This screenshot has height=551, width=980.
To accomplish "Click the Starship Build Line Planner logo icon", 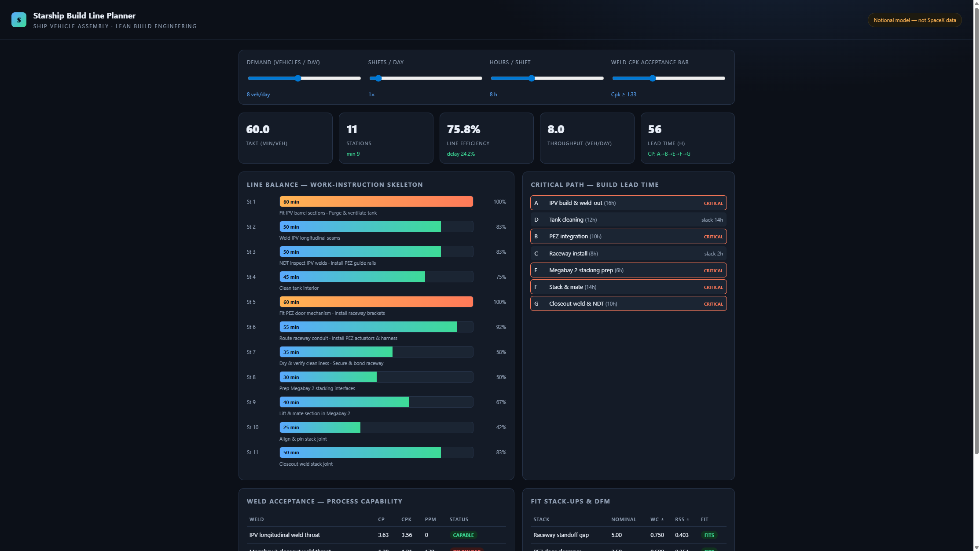I will click(19, 20).
